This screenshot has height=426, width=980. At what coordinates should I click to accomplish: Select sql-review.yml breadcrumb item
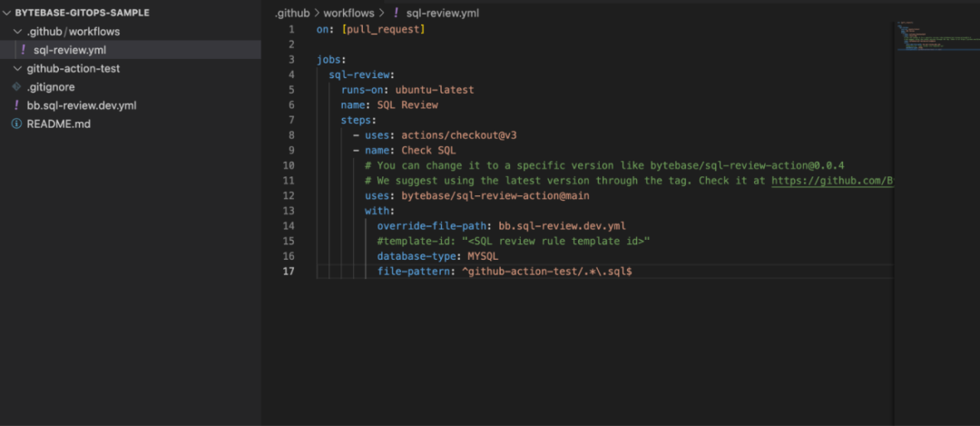point(443,13)
